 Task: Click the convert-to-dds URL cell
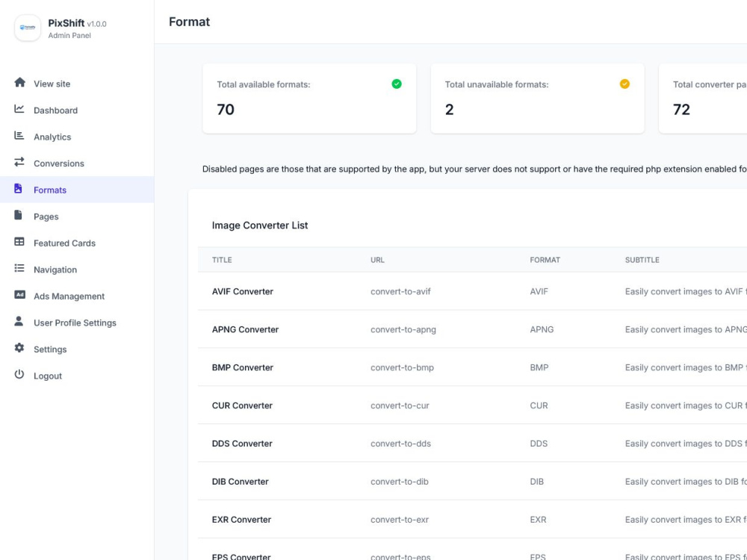pos(400,444)
